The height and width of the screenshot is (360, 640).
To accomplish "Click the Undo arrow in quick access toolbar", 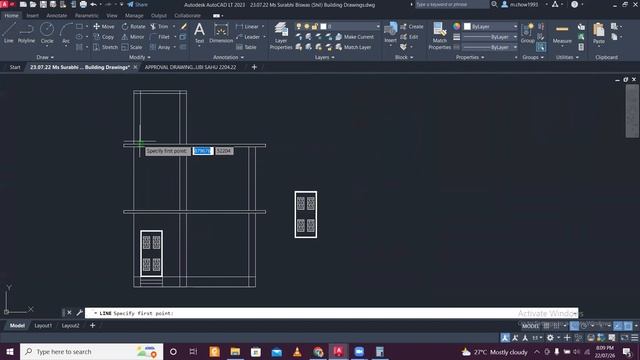I will click(93, 4).
